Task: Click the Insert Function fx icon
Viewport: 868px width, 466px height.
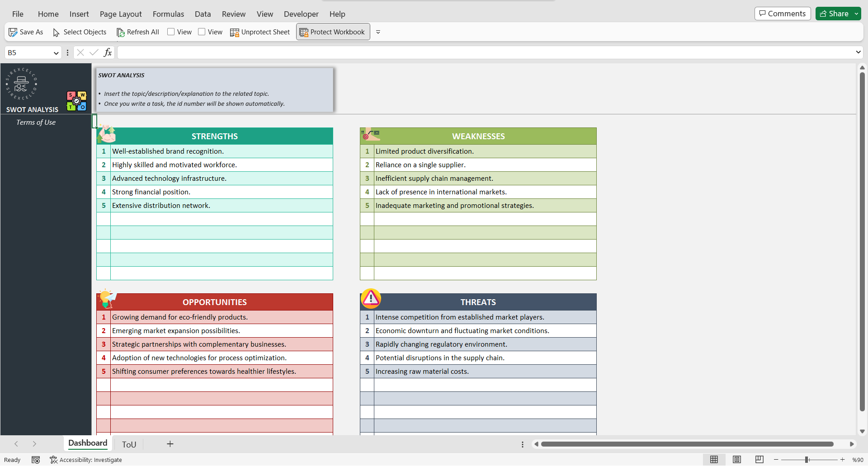Action: [x=108, y=52]
